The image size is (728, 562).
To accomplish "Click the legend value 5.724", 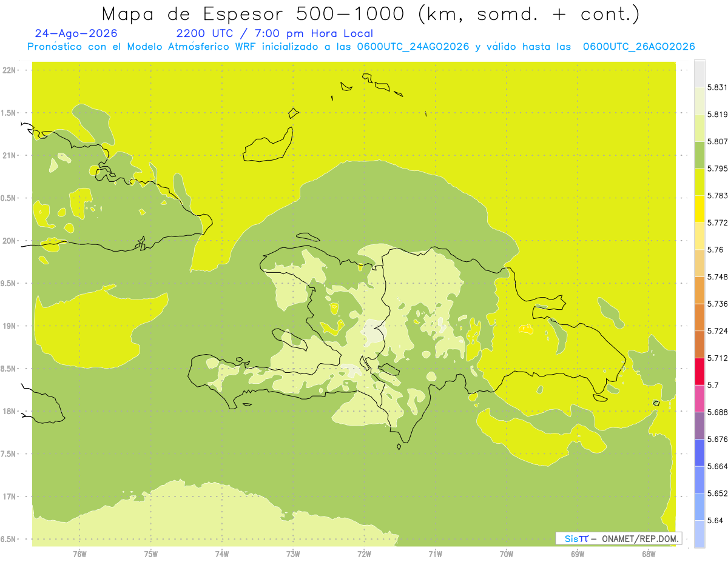I will tap(718, 331).
